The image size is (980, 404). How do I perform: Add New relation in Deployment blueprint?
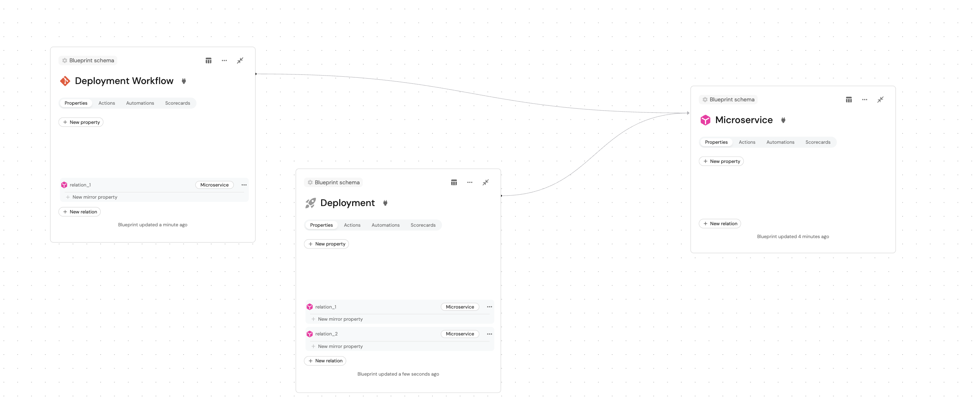[325, 361]
